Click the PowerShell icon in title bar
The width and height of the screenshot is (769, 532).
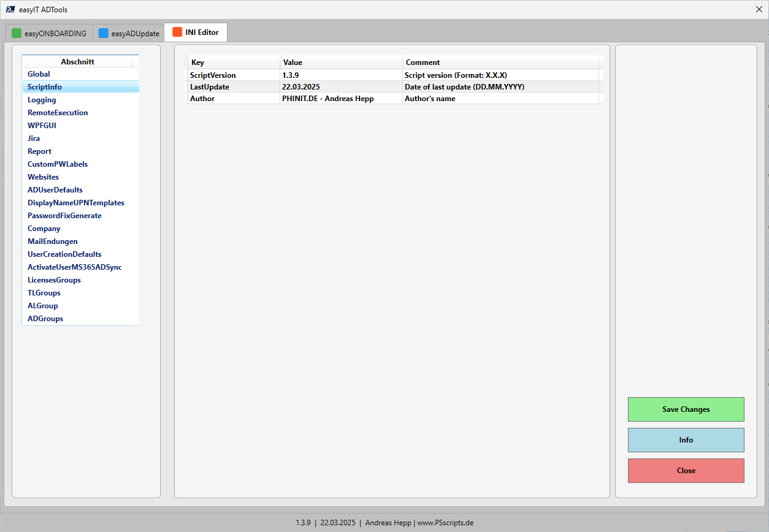click(10, 9)
